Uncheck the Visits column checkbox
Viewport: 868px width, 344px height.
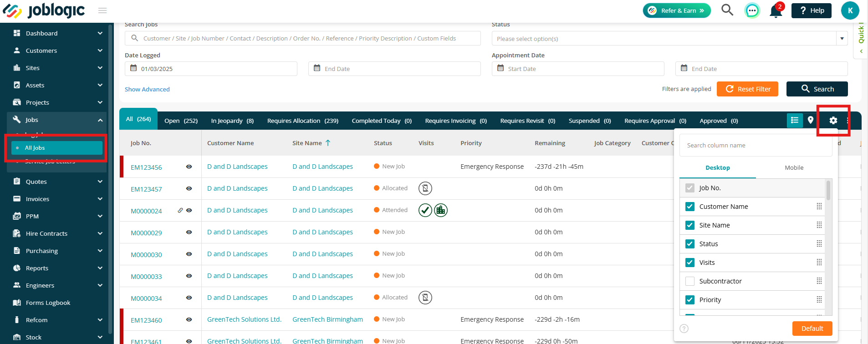(690, 263)
